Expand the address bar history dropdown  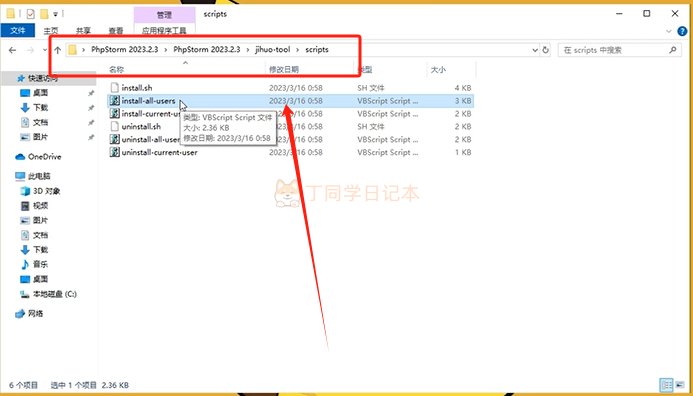(x=535, y=50)
